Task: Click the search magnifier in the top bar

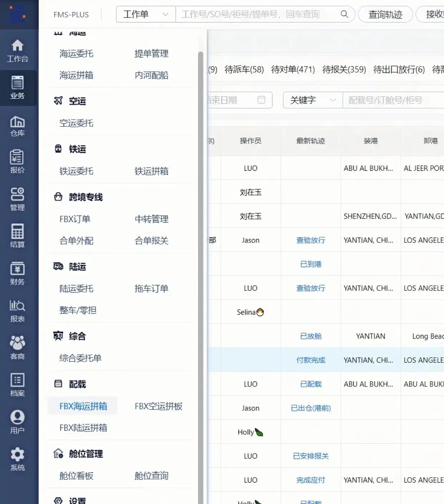Action: coord(344,14)
